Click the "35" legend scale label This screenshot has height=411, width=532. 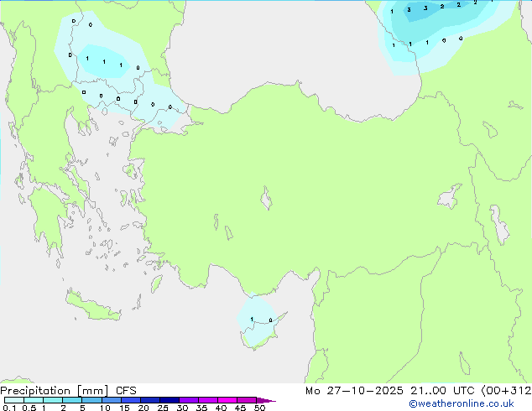point(201,408)
